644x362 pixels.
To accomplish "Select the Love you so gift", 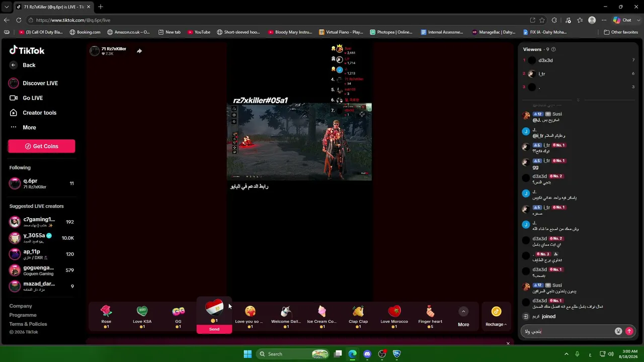I will pos(250,317).
